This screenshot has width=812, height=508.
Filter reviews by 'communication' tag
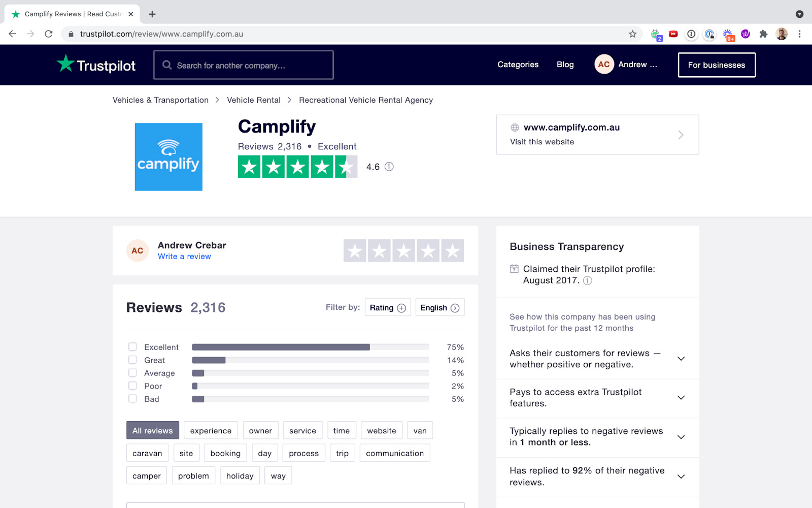(x=395, y=453)
